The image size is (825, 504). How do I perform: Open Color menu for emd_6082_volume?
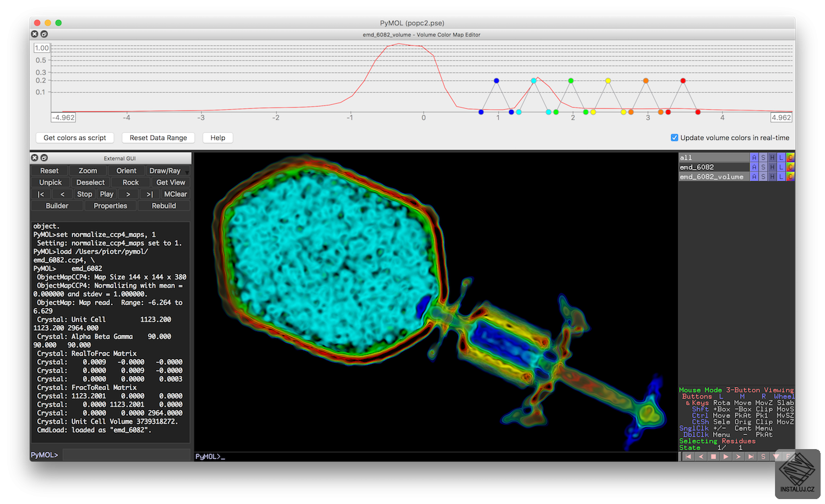pyautogui.click(x=790, y=176)
